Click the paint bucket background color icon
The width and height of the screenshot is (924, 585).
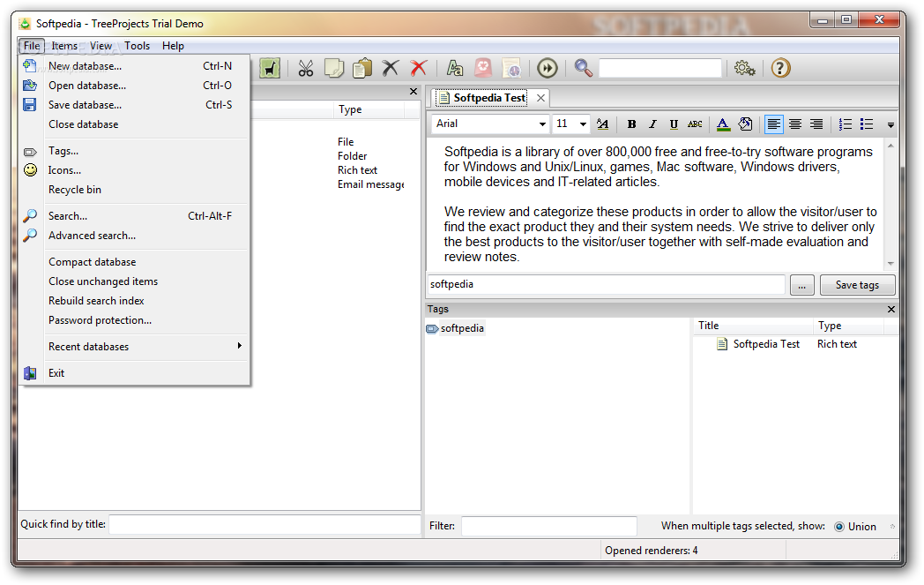(x=745, y=124)
